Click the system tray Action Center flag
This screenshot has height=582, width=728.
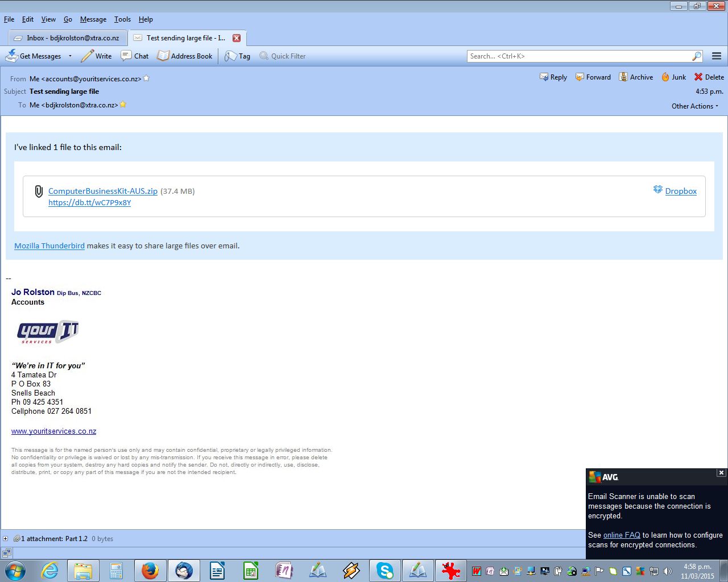click(599, 571)
